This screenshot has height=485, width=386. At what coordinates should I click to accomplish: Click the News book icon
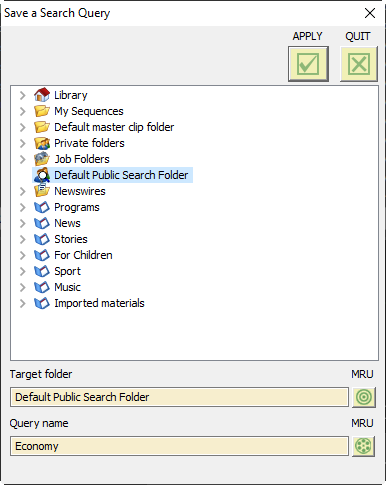(x=42, y=223)
